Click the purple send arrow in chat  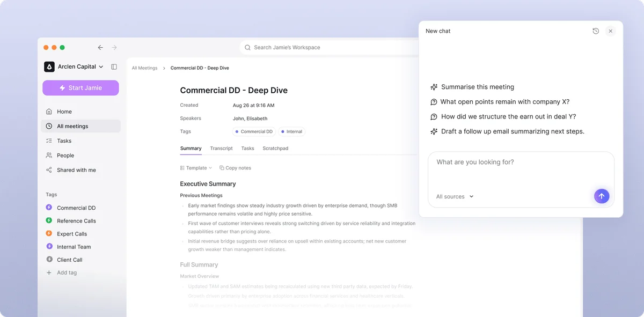click(602, 196)
